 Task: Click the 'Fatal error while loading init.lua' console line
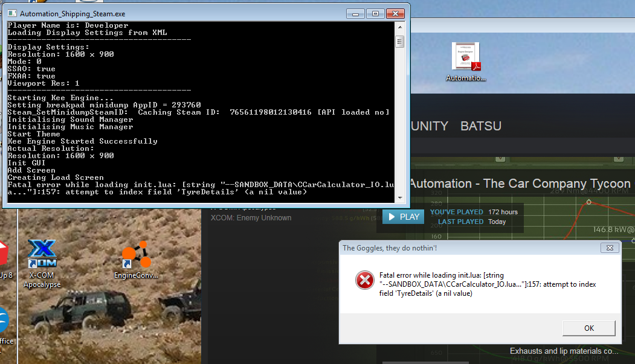(x=201, y=188)
